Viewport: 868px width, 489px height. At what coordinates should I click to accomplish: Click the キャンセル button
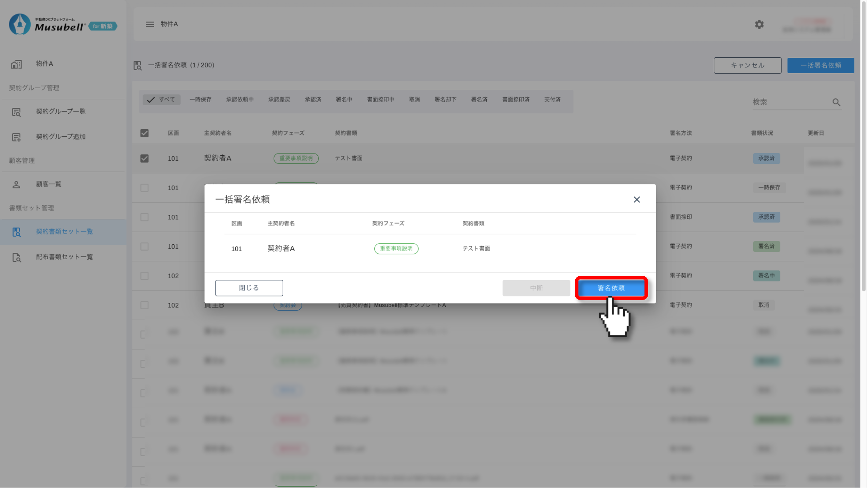pos(747,65)
